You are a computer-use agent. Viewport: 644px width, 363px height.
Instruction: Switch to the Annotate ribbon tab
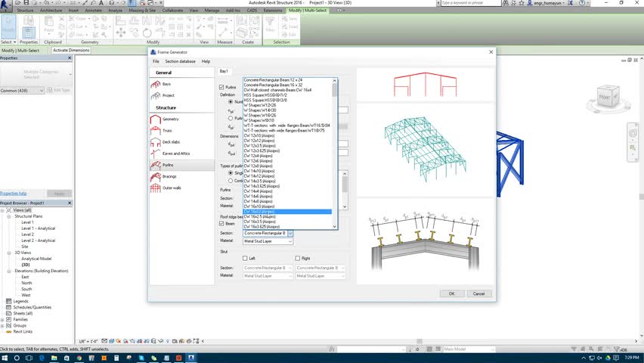(x=93, y=11)
